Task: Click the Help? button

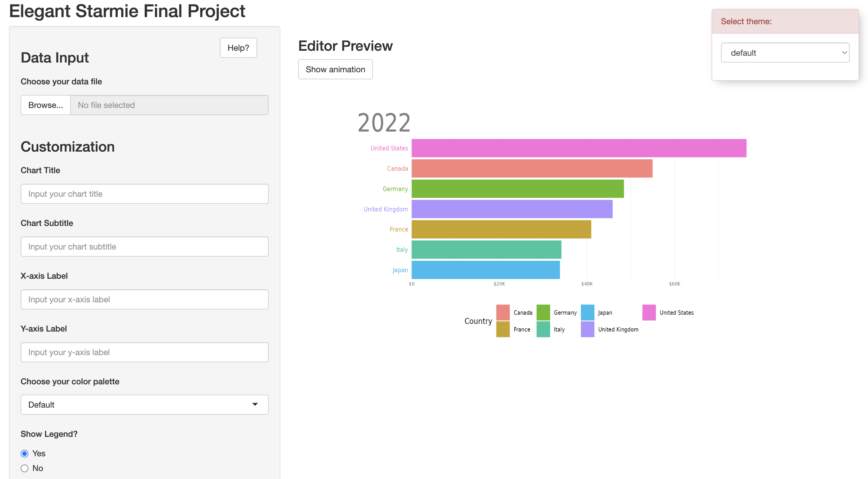Action: pyautogui.click(x=238, y=48)
